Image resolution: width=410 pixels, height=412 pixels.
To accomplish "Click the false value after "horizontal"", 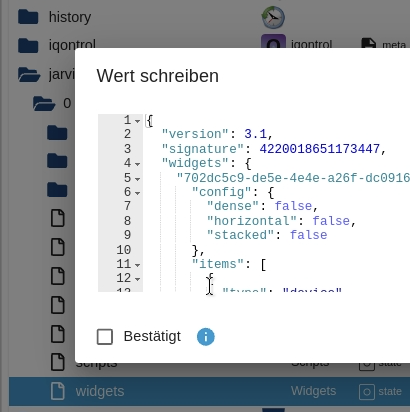I will point(331,221).
